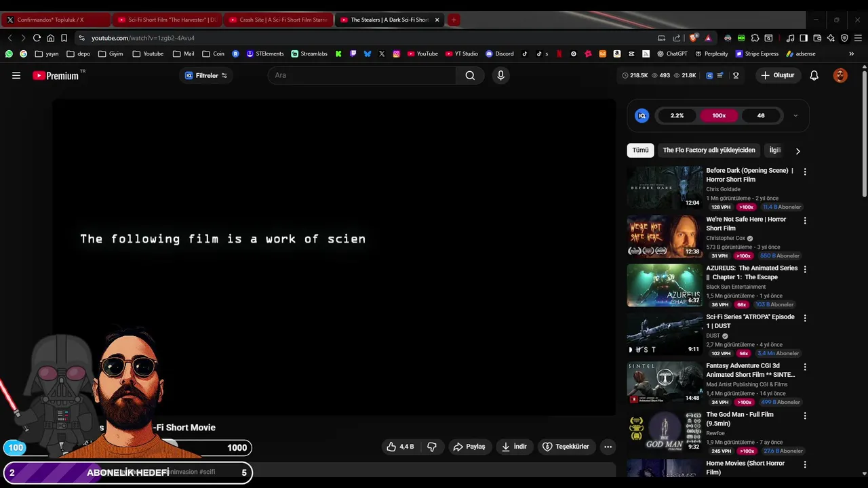Open the ChatGPT bookmark

tap(671, 54)
